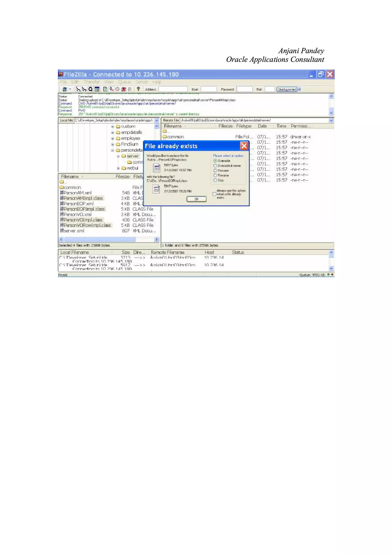This screenshot has height=554, width=392.
Task: Toggle the local directory tree view icon
Action: click(78, 89)
